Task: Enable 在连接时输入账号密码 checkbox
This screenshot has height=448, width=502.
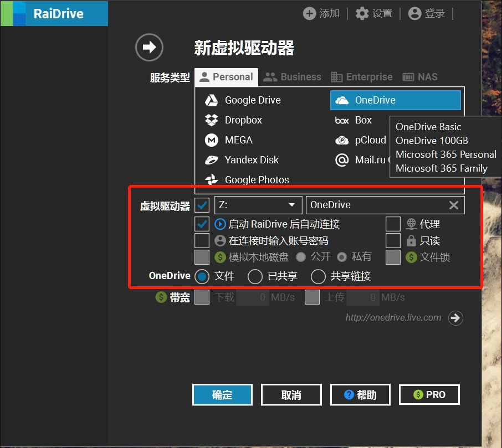Action: pos(202,240)
